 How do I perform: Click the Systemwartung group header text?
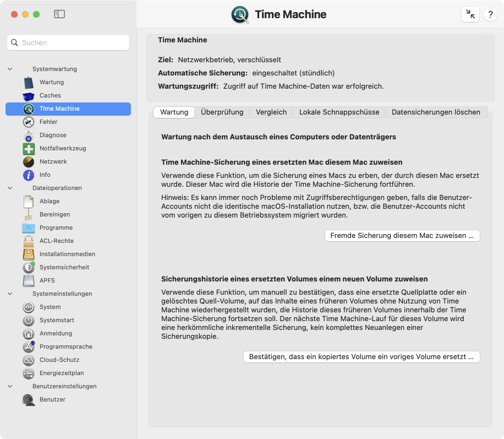tap(54, 69)
